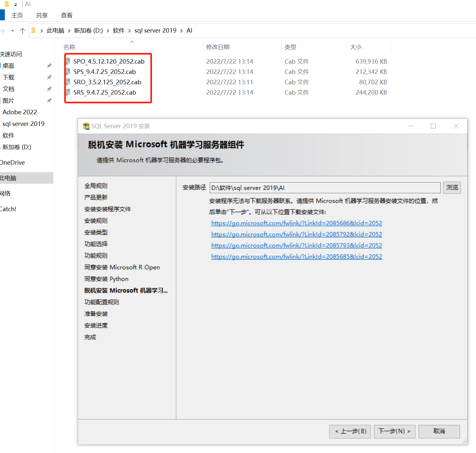
Task: Select 此电脑 in the navigation pane
Action: pyautogui.click(x=26, y=178)
